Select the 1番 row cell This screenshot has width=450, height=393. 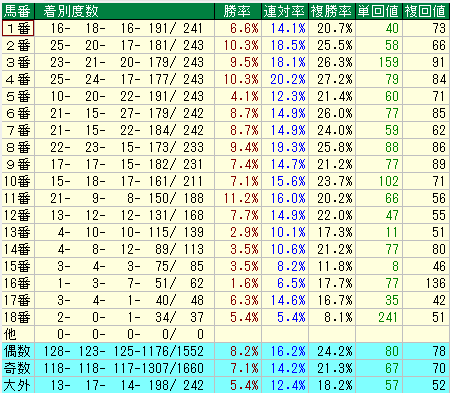[18, 28]
